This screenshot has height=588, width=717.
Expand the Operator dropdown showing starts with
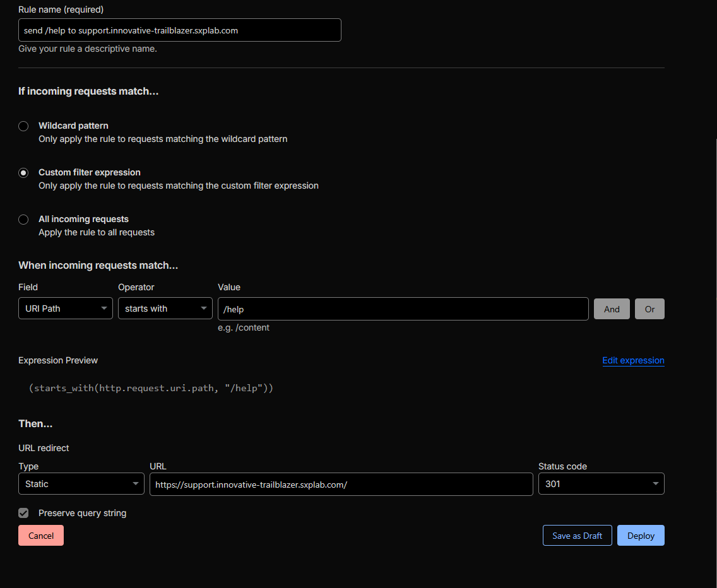pos(165,309)
